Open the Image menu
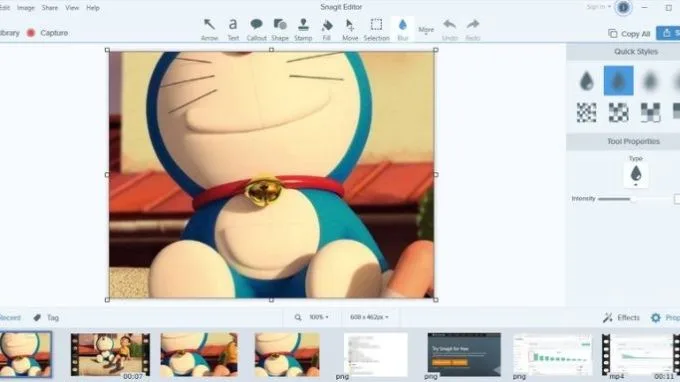Viewport: 680px width, 382px height. pos(26,8)
